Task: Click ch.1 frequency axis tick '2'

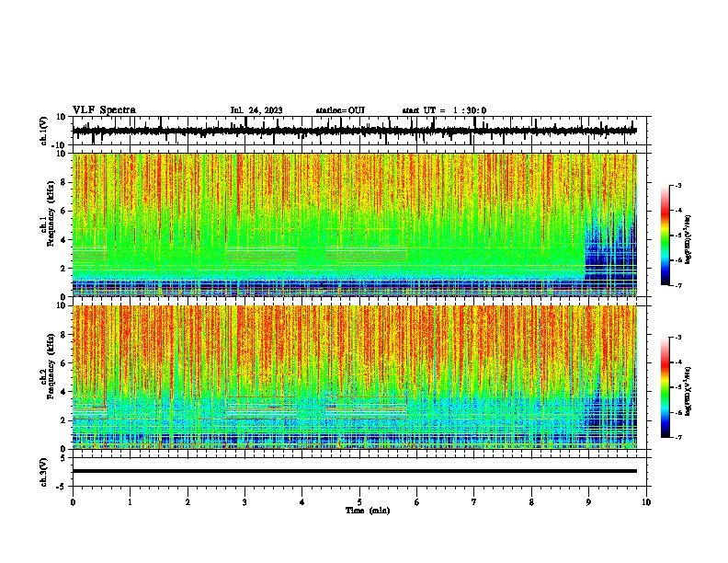Action: click(x=63, y=269)
